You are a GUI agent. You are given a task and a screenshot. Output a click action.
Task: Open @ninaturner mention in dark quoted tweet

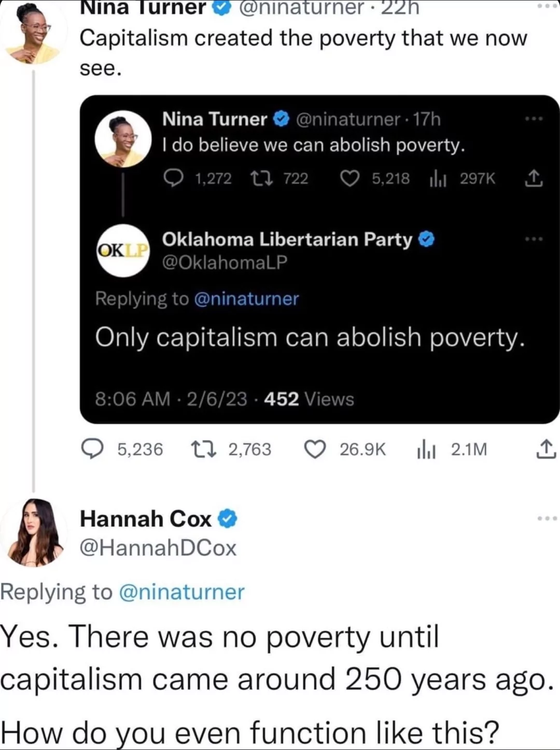click(246, 299)
